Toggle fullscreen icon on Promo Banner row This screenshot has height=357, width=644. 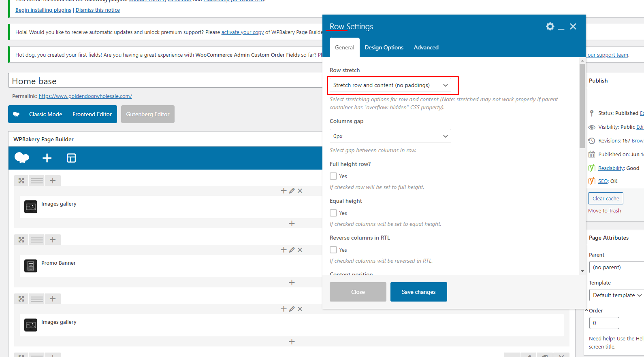[x=21, y=240]
